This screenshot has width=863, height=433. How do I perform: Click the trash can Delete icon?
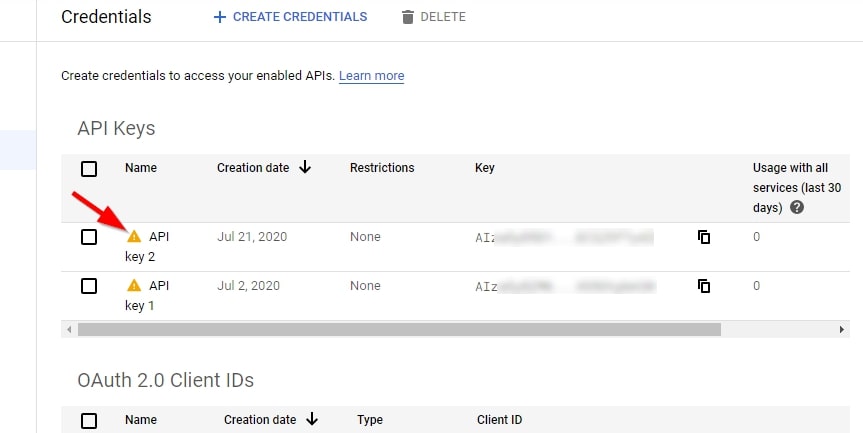click(x=407, y=17)
